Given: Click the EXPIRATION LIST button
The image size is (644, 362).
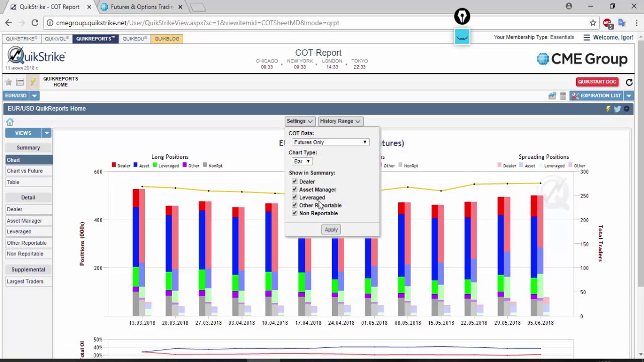Looking at the screenshot, I should (x=597, y=96).
